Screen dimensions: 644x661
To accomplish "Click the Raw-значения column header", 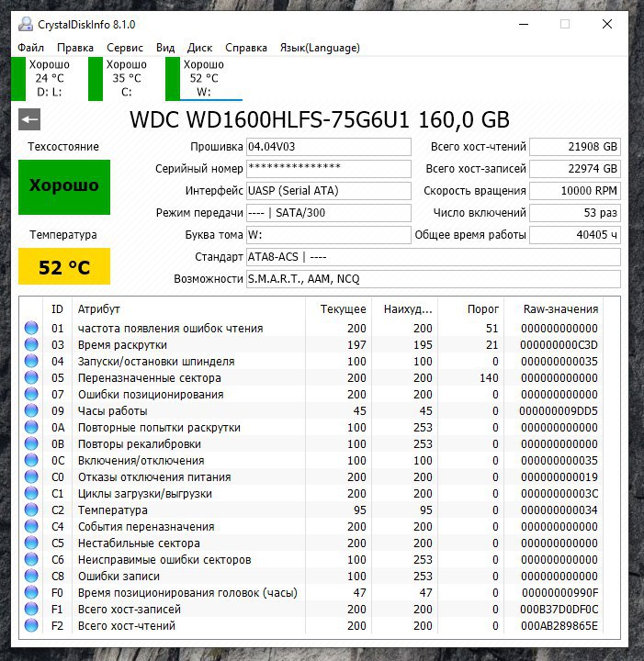I will point(554,309).
